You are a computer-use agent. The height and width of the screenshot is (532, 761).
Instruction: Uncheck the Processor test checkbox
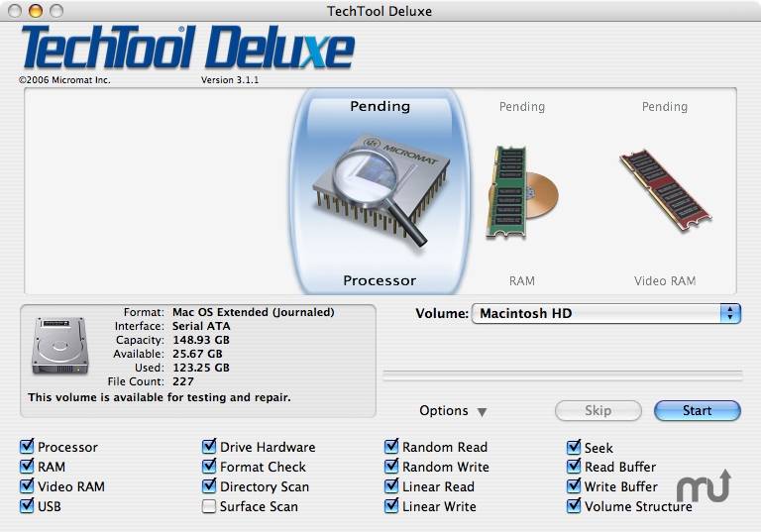point(27,446)
